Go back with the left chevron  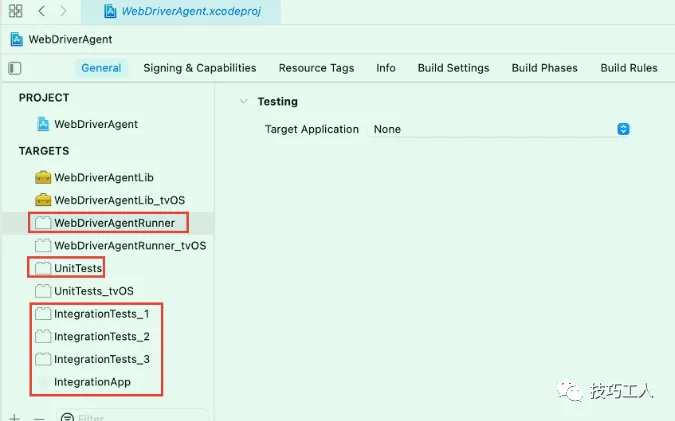[41, 11]
